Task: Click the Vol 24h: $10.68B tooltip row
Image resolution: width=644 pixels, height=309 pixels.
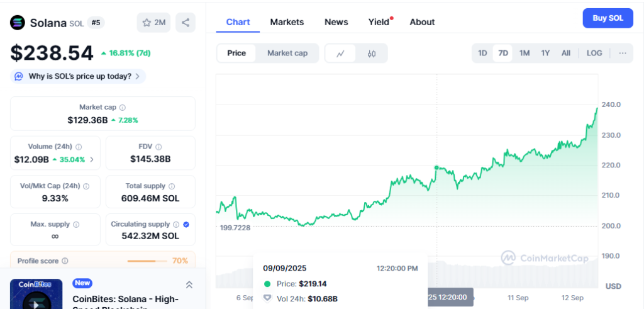Action: pos(300,299)
